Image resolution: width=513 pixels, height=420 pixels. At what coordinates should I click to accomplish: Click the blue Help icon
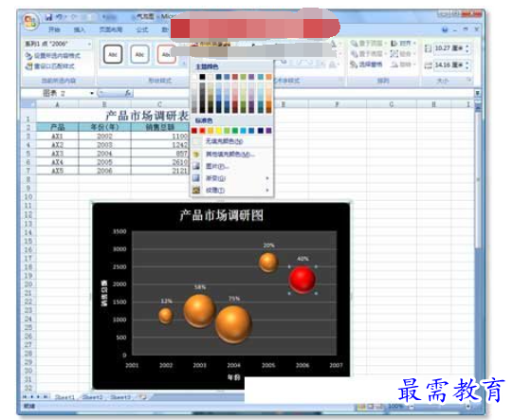[x=445, y=29]
